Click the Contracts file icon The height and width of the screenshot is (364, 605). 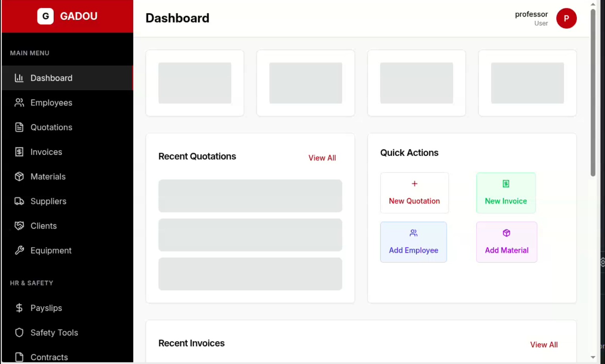(19, 357)
